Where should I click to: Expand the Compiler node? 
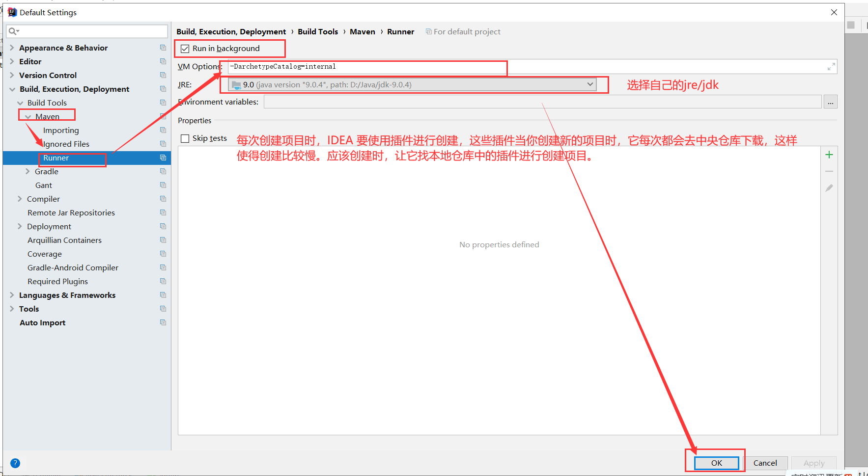(x=20, y=199)
